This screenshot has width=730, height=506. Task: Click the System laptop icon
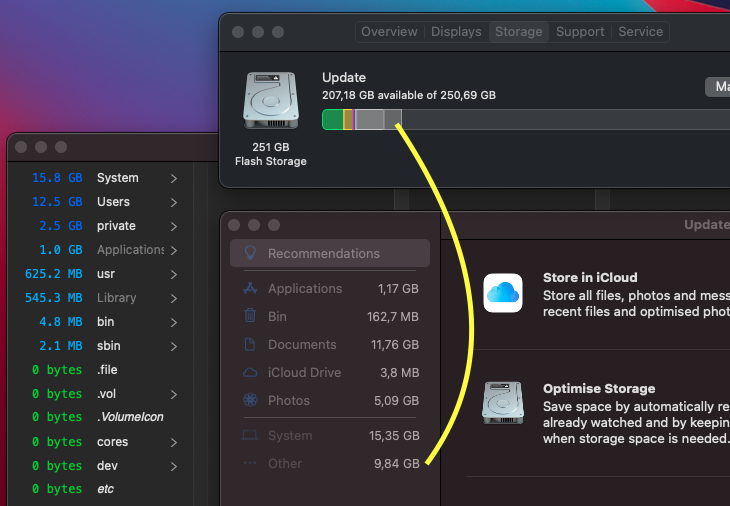click(x=250, y=435)
